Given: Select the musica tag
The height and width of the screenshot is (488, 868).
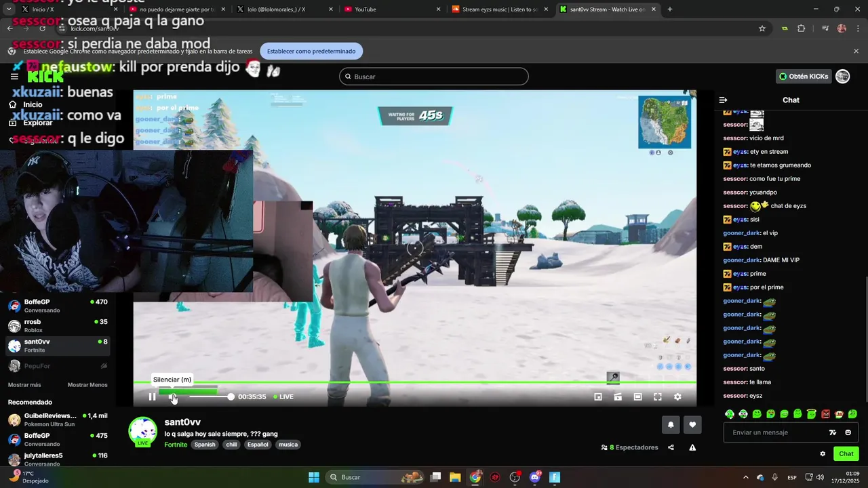Looking at the screenshot, I should (288, 445).
